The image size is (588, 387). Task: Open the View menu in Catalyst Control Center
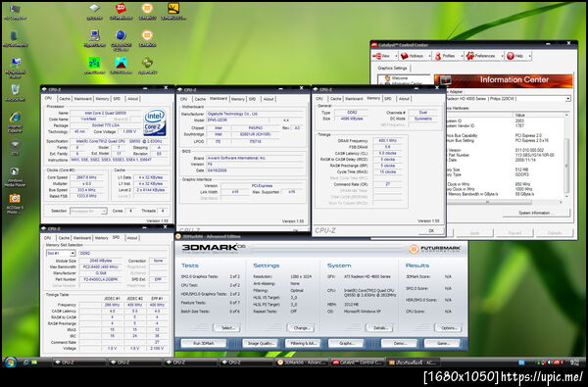pyautogui.click(x=384, y=56)
